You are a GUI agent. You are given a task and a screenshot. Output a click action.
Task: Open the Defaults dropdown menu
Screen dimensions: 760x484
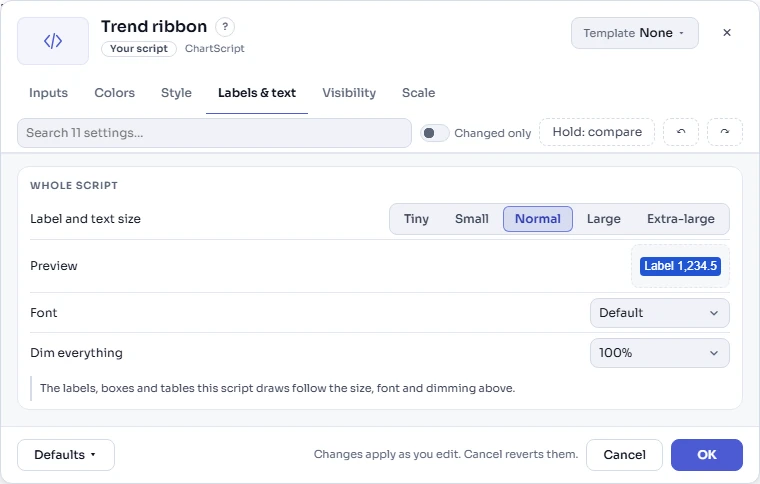point(65,455)
